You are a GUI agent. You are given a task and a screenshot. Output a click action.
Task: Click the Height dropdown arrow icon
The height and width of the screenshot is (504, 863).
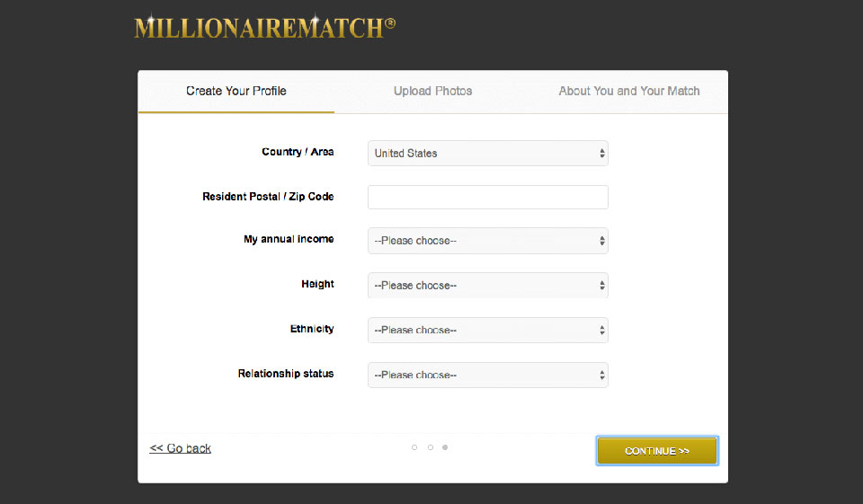point(601,286)
